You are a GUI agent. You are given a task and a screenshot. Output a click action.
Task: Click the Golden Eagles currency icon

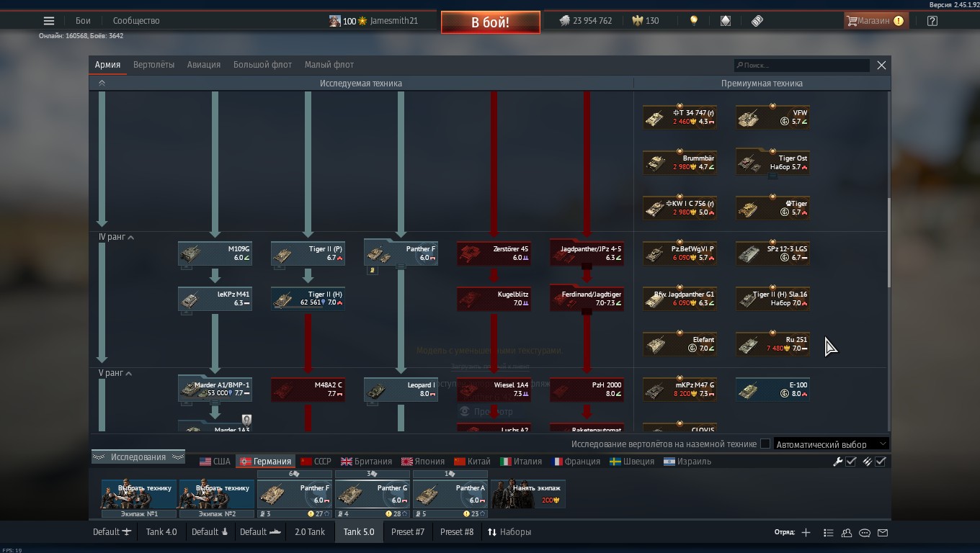click(637, 21)
